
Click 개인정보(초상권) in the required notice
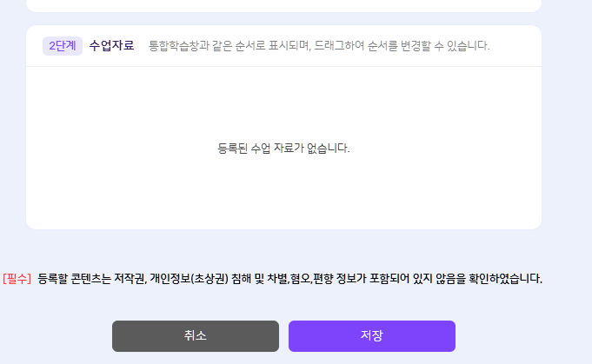(x=190, y=279)
